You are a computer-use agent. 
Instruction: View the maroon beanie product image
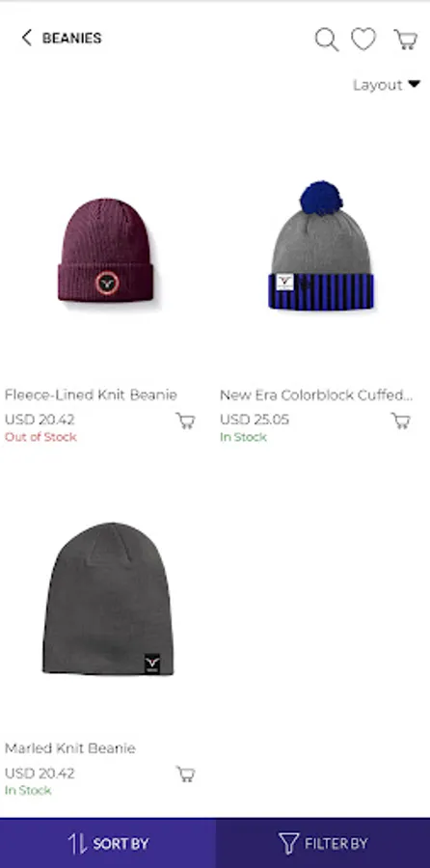click(x=106, y=250)
